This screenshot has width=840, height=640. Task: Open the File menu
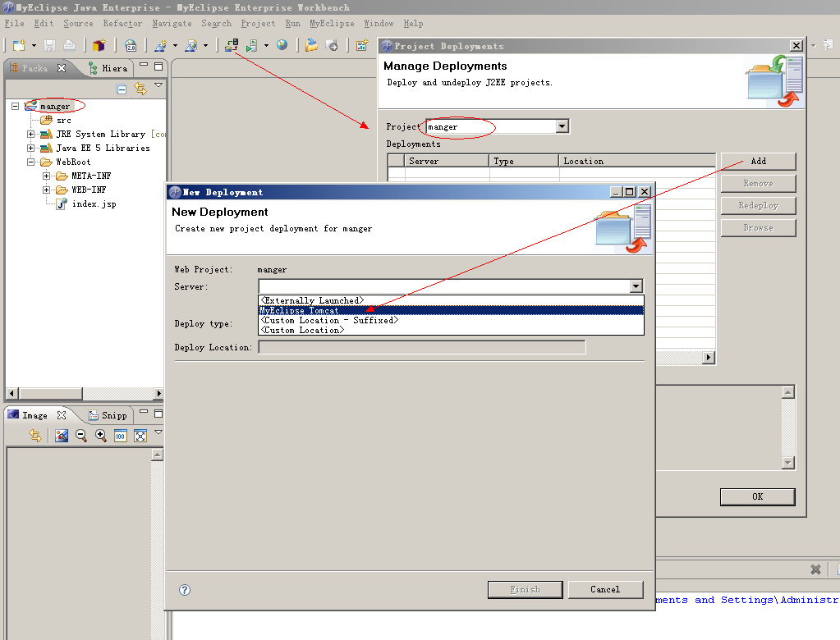[x=15, y=24]
